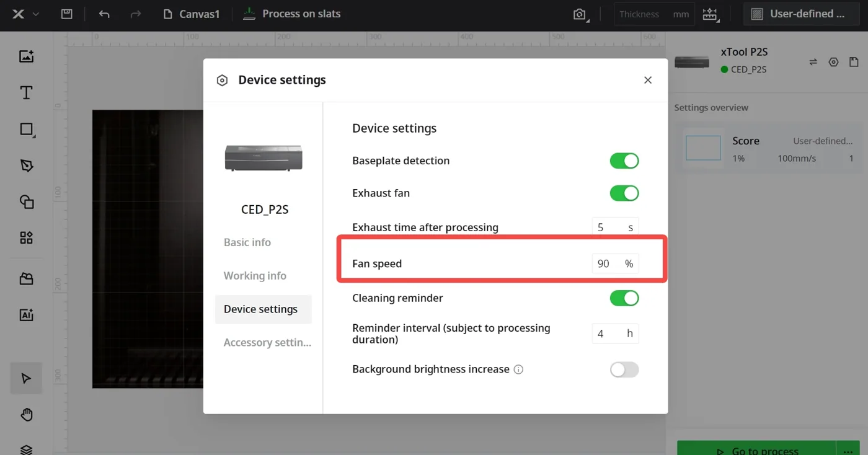The width and height of the screenshot is (868, 455).
Task: Select the Image import tool
Action: click(26, 56)
